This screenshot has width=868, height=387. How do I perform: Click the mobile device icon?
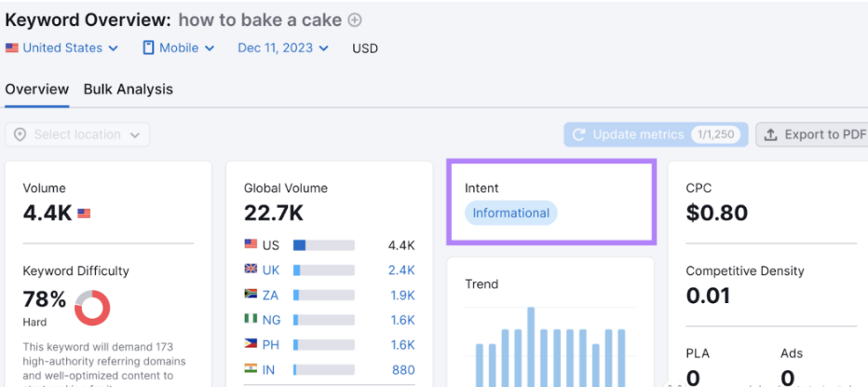point(148,48)
